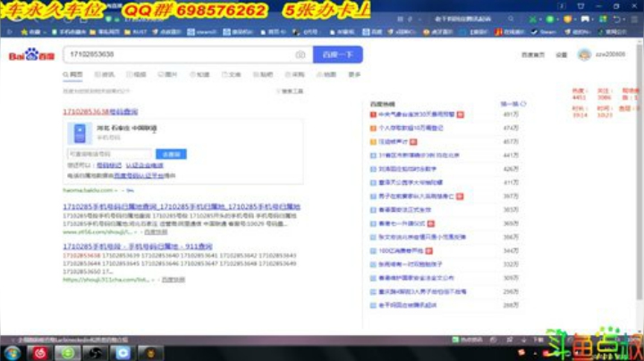Open the game controller icon in browser toolbar

(585, 20)
